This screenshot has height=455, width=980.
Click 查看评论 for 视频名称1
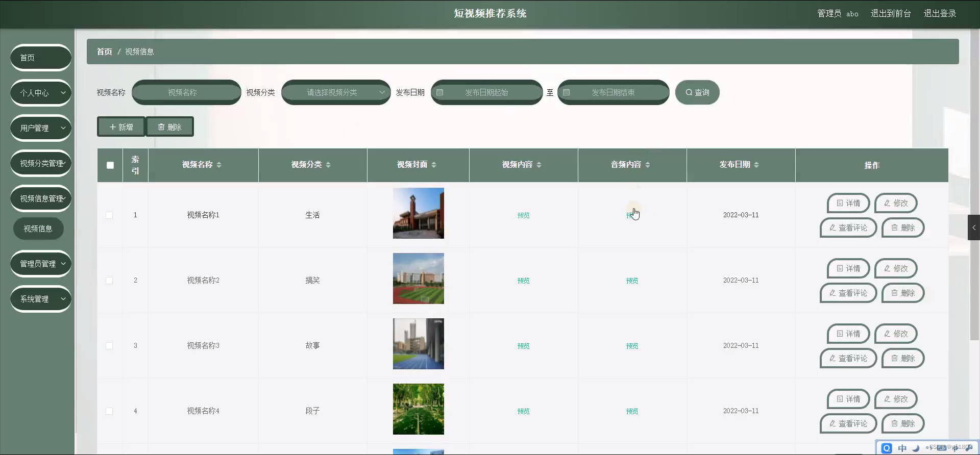tap(848, 227)
